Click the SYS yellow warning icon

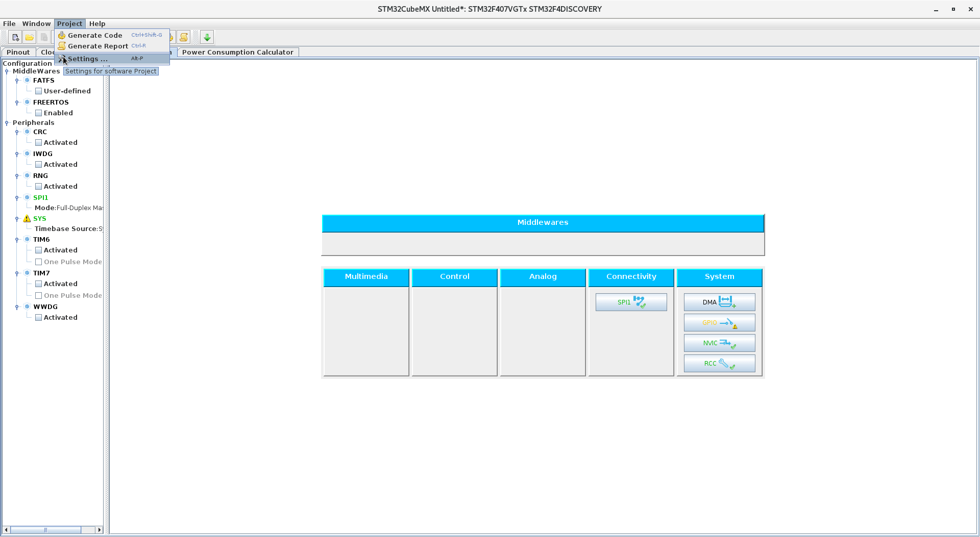click(27, 218)
